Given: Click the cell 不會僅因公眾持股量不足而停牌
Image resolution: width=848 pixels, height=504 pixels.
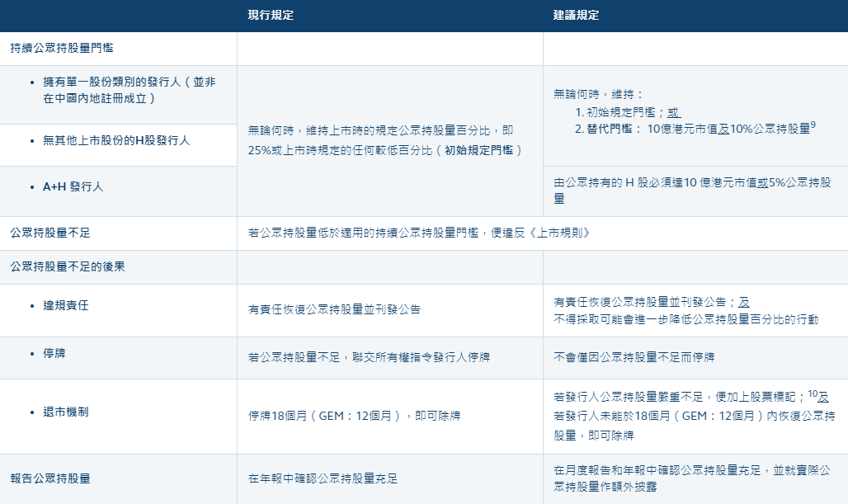Looking at the screenshot, I should (634, 358).
